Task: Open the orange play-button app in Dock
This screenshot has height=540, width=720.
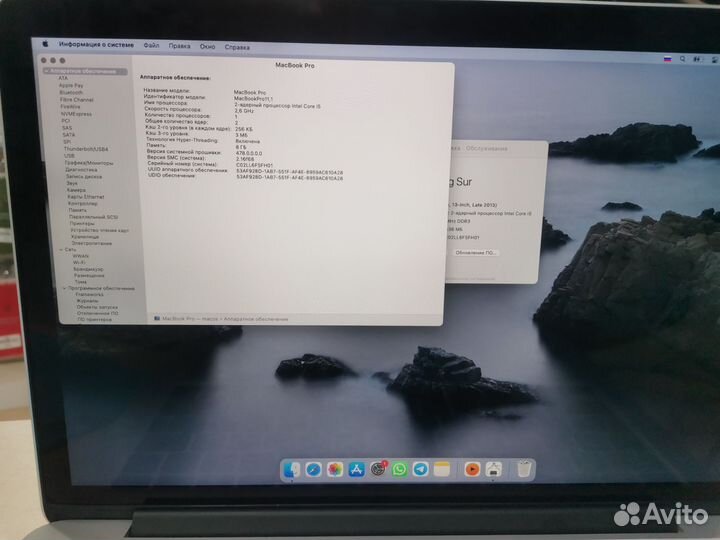Action: point(472,469)
